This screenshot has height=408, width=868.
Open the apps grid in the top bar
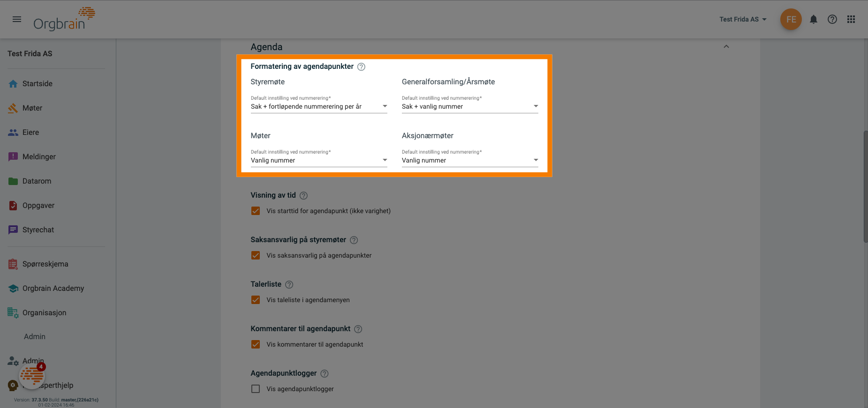pyautogui.click(x=851, y=19)
